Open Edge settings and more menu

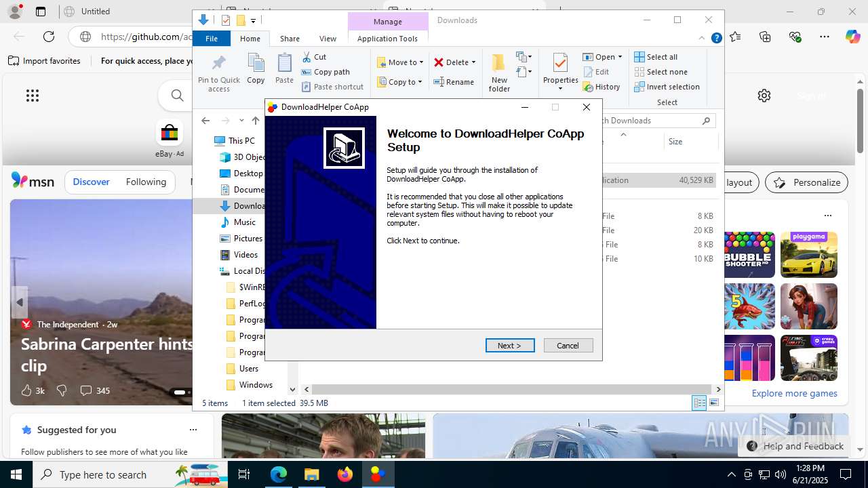(824, 37)
